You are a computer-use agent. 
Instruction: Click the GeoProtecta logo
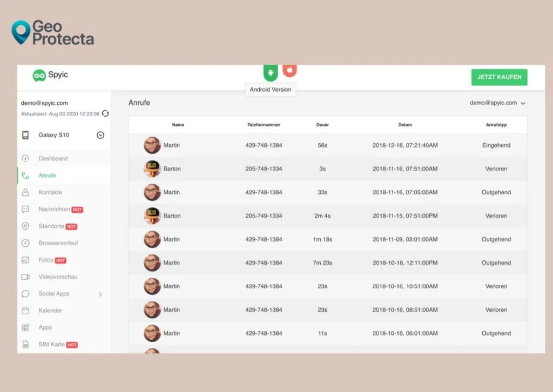point(53,32)
